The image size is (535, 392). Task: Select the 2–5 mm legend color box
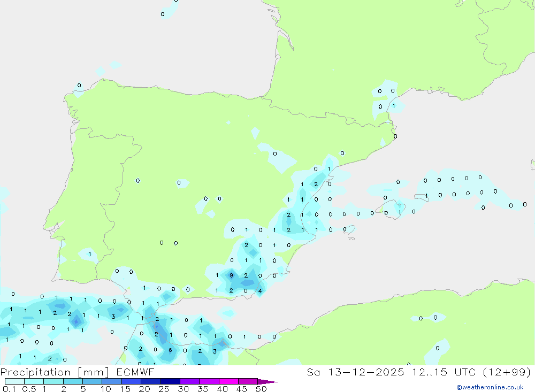pyautogui.click(x=73, y=381)
